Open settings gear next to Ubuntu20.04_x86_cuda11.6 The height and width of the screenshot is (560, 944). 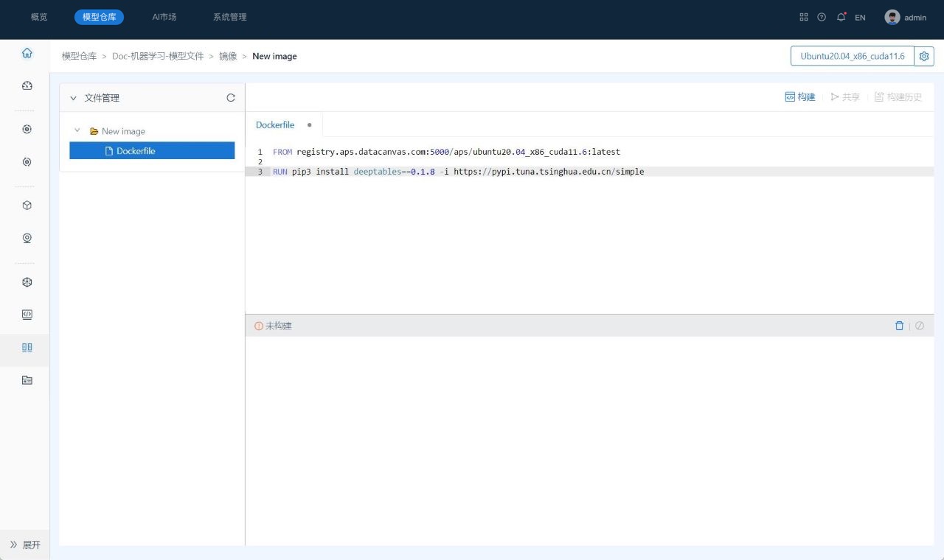[924, 56]
